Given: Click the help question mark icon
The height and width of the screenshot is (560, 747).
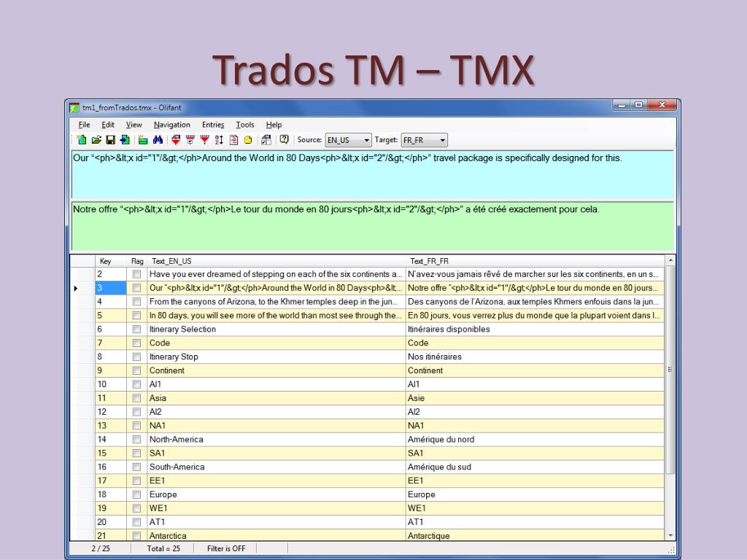Looking at the screenshot, I should 285,139.
